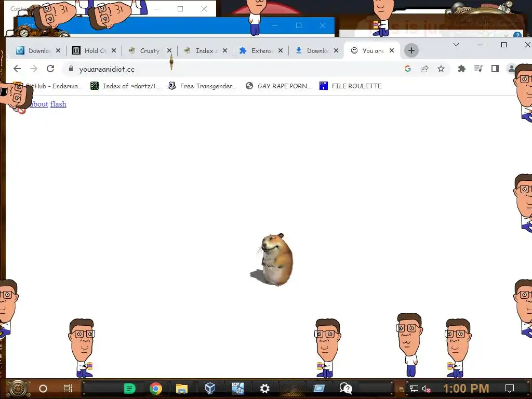Open Settings gear on the taskbar

click(x=264, y=389)
